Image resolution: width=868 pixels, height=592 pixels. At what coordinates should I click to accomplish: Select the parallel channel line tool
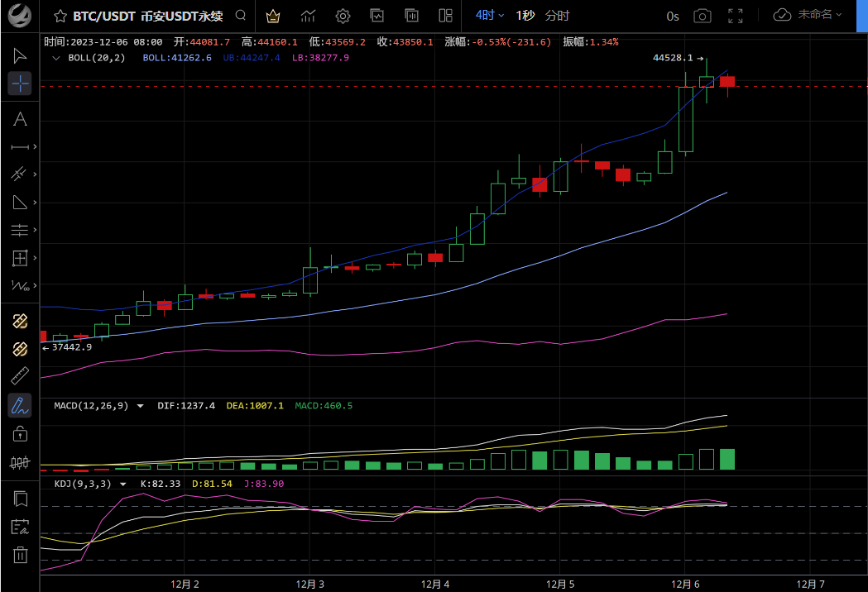(19, 174)
